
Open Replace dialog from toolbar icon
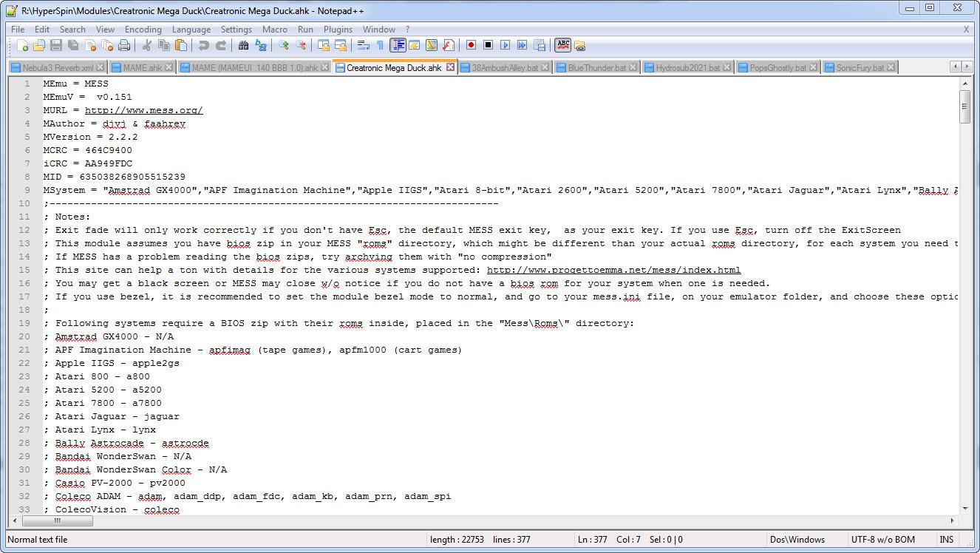click(260, 45)
